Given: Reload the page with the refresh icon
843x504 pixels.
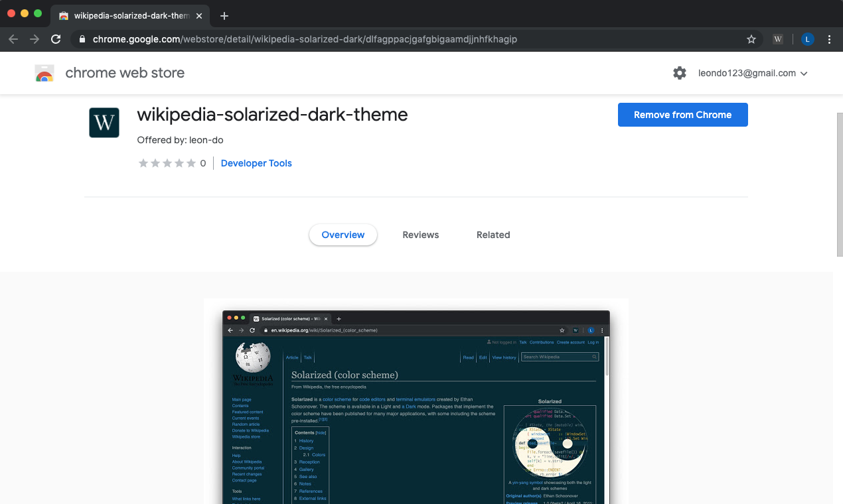Looking at the screenshot, I should 56,39.
